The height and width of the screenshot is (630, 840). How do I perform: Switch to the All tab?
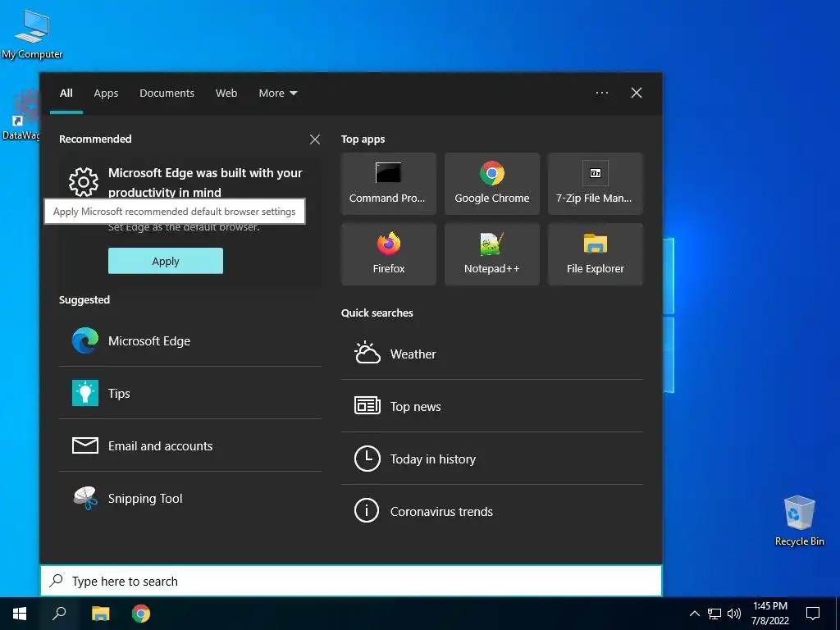(66, 94)
